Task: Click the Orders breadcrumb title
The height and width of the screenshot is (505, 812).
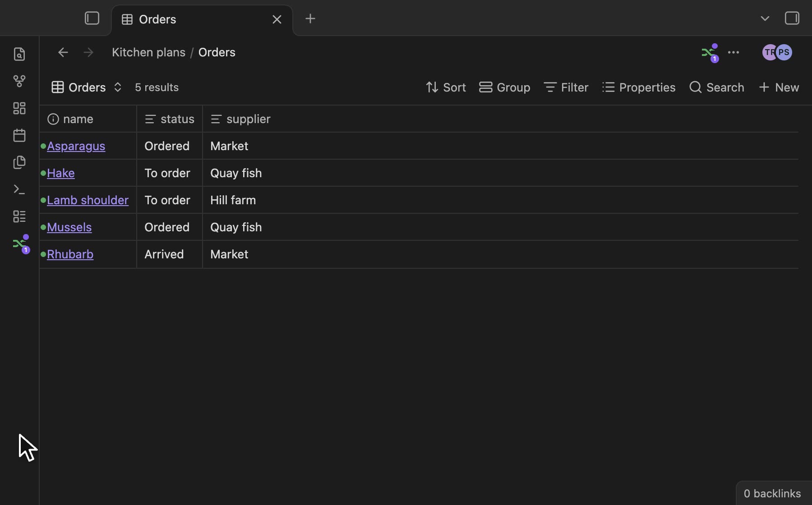Action: click(217, 52)
